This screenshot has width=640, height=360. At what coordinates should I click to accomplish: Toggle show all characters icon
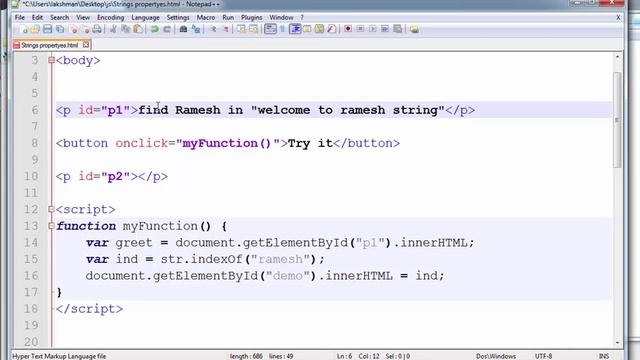[x=282, y=29]
